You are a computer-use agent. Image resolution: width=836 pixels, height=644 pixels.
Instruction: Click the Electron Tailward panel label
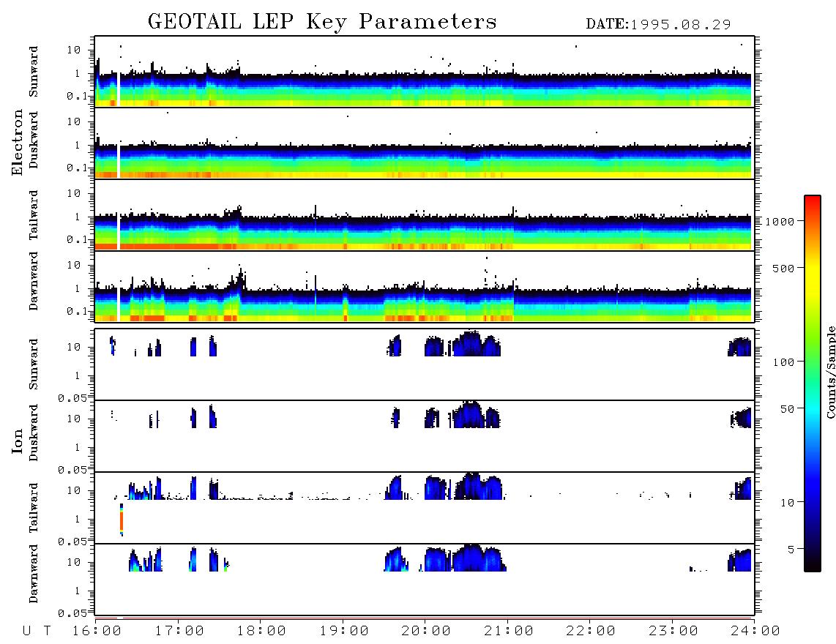pos(34,215)
